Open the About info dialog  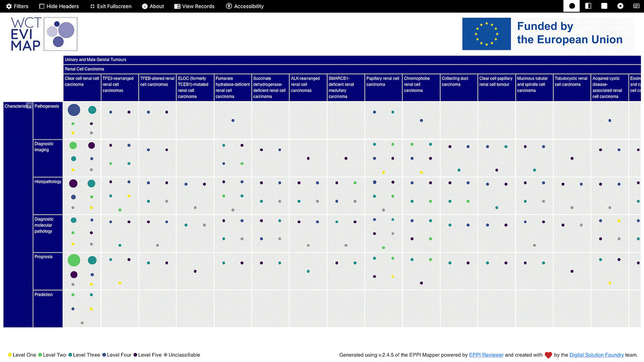coord(153,6)
